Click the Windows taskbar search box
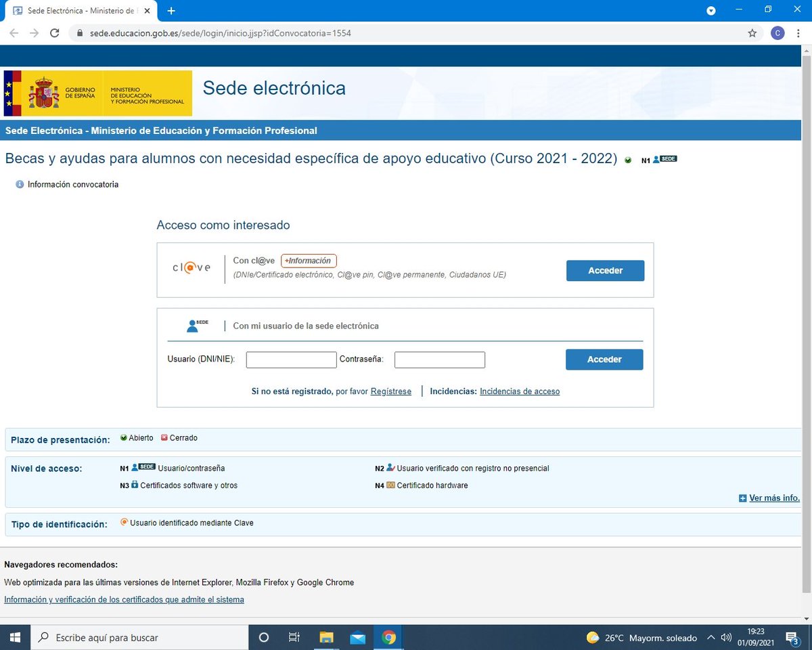812x650 pixels. click(x=140, y=637)
